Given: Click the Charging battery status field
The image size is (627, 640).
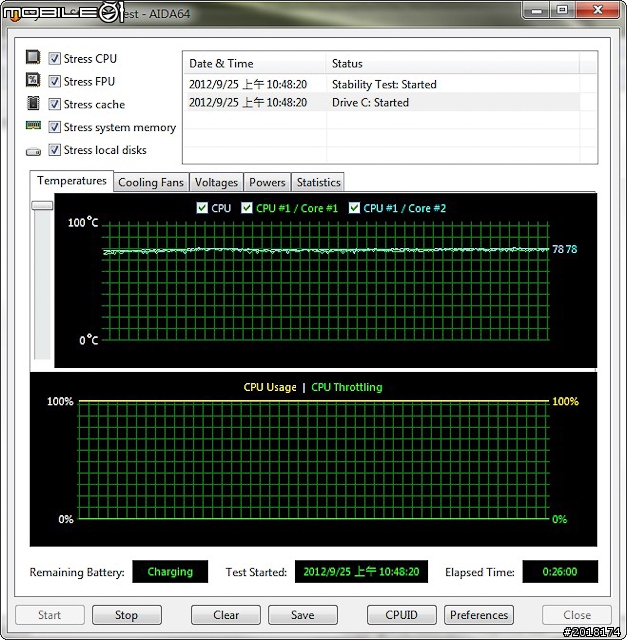Looking at the screenshot, I should [x=170, y=571].
